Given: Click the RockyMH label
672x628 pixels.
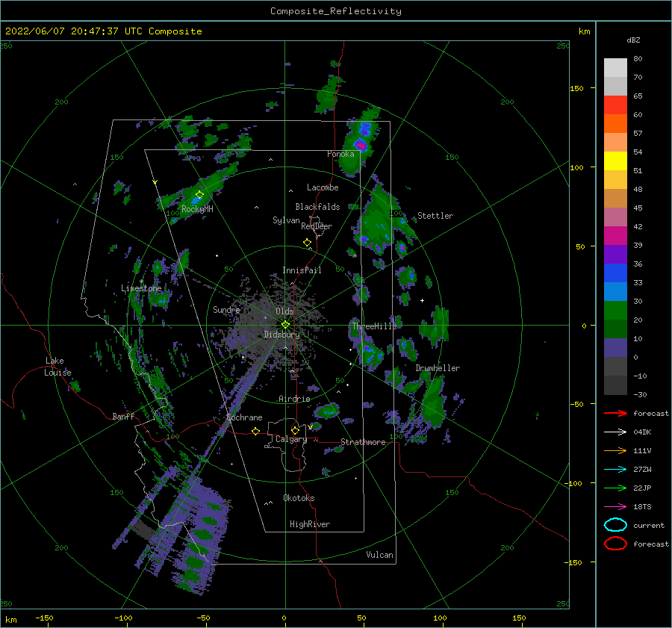Looking at the screenshot, I should (197, 209).
